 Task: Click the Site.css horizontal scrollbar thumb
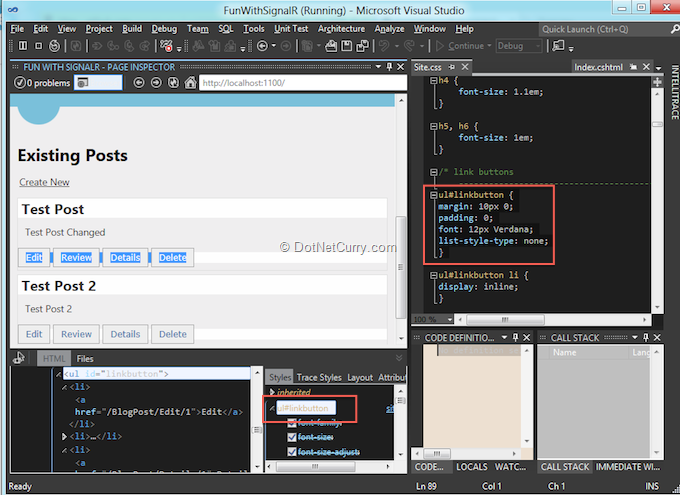tap(505, 320)
